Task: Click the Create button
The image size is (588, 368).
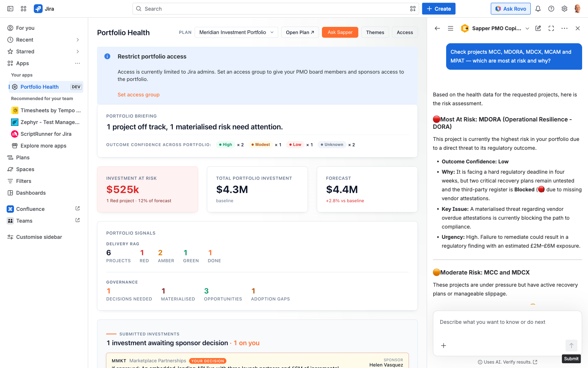Action: 439,9
